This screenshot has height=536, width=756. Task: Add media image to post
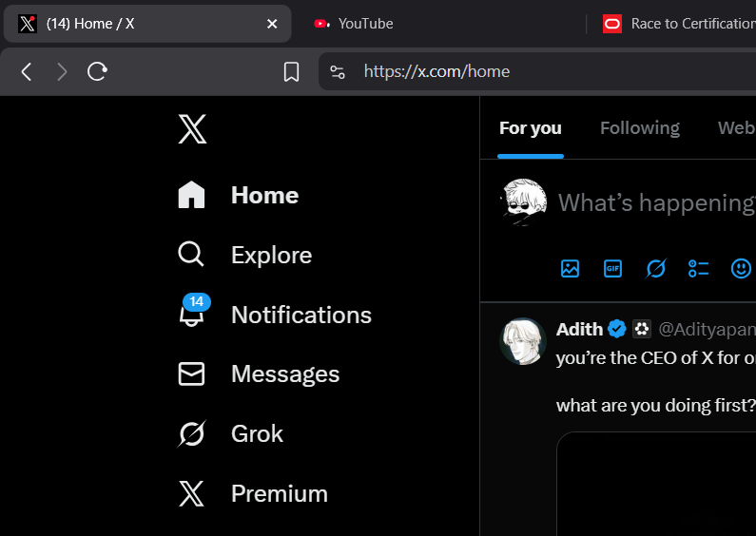click(x=570, y=269)
